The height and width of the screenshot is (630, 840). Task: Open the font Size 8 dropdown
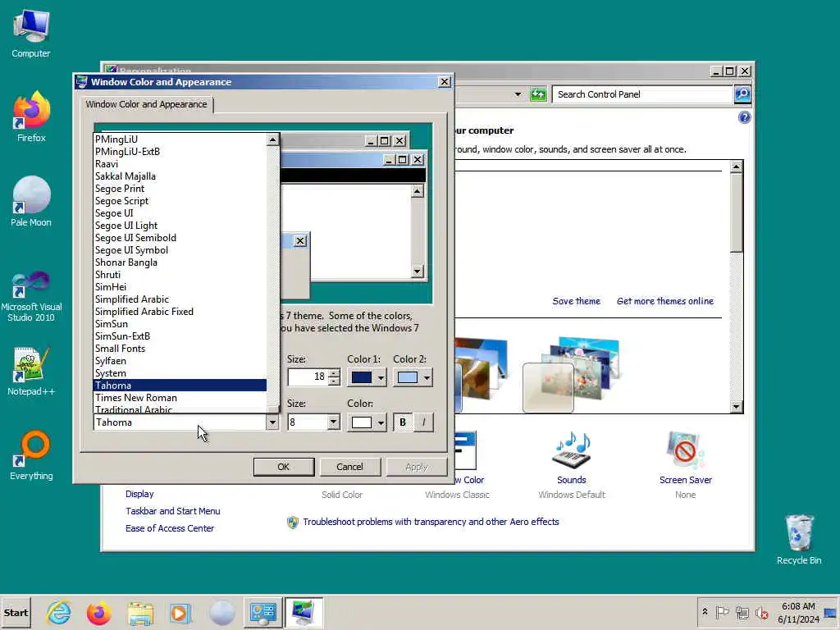(x=333, y=422)
